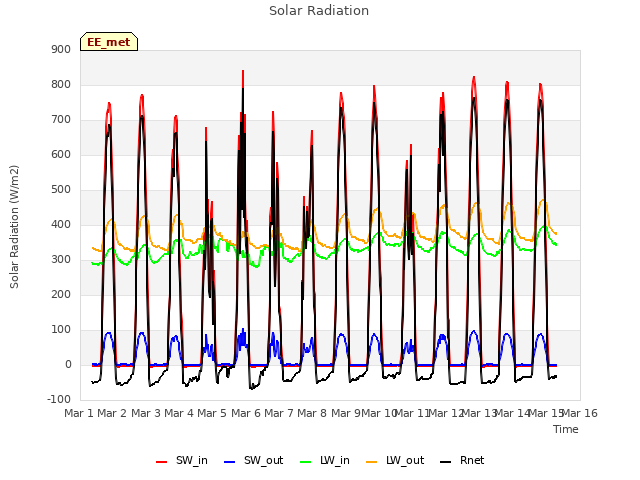Click the 500 y-axis tick label
The height and width of the screenshot is (480, 640).
point(61,190)
